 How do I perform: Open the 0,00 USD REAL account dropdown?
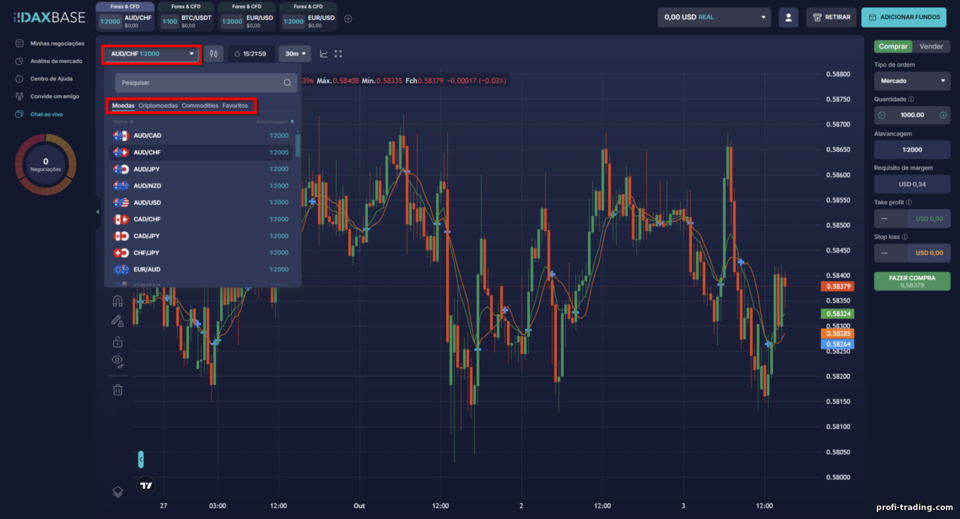tap(714, 17)
